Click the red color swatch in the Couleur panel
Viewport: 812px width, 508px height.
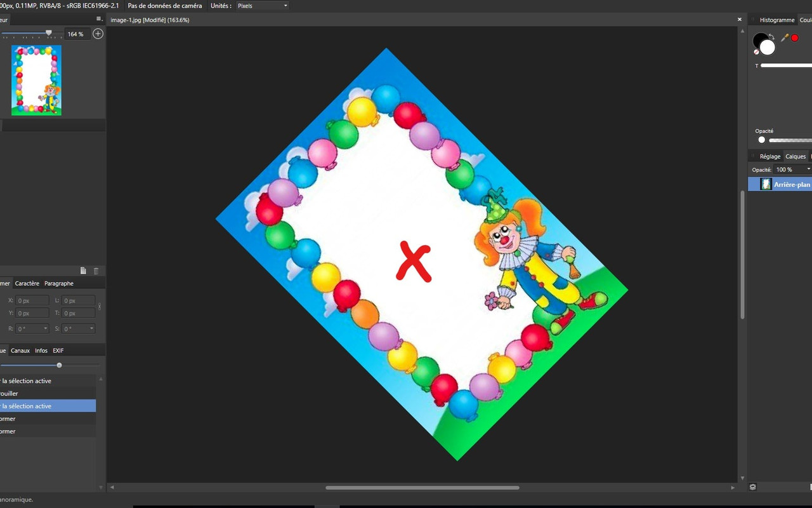pos(795,37)
